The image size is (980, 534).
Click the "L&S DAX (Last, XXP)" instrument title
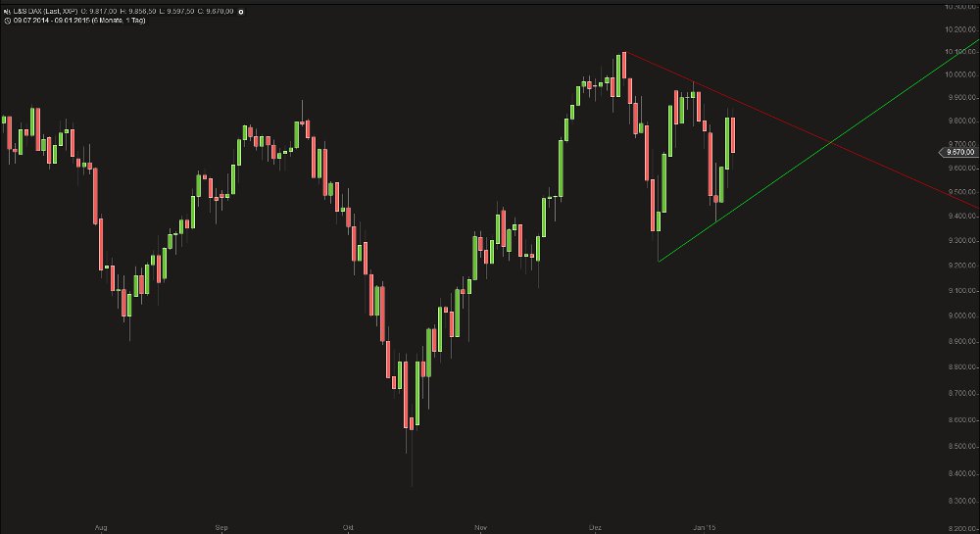coord(45,11)
